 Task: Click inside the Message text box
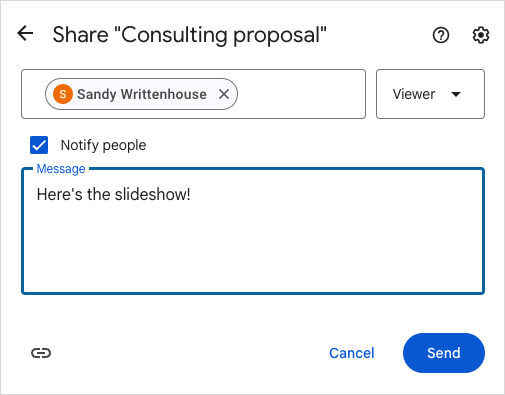pos(253,231)
